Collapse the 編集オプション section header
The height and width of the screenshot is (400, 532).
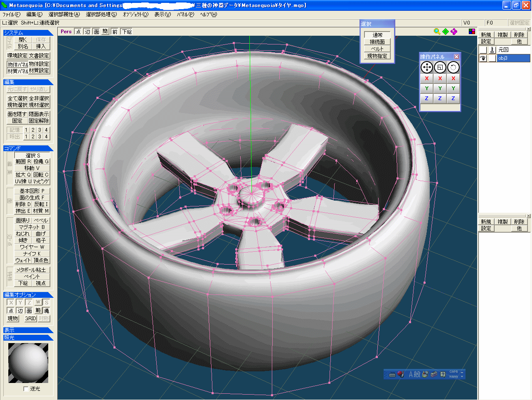click(27, 295)
